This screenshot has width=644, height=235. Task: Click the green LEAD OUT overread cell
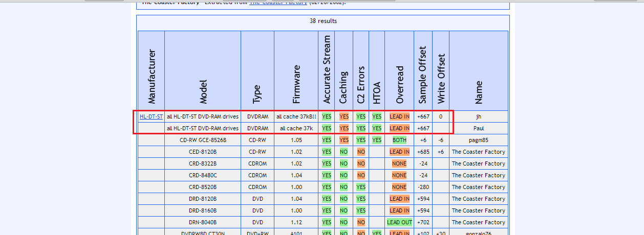click(399, 222)
